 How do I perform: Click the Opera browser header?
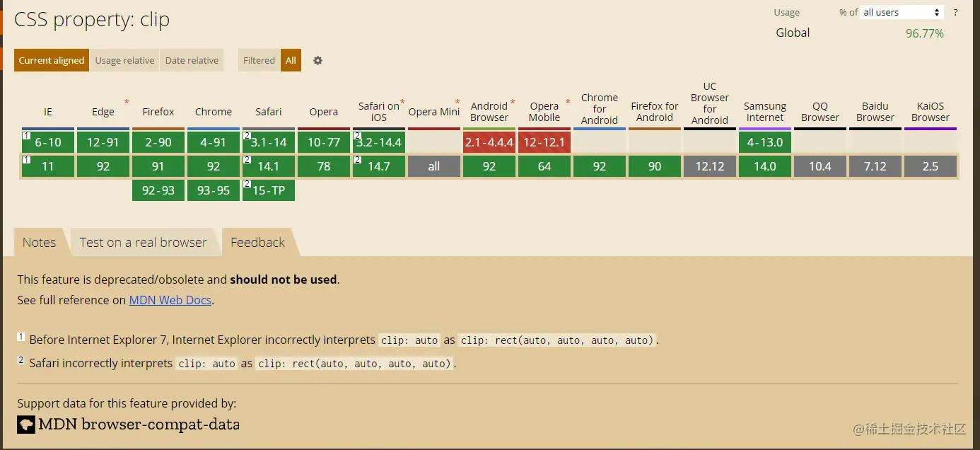tap(324, 112)
